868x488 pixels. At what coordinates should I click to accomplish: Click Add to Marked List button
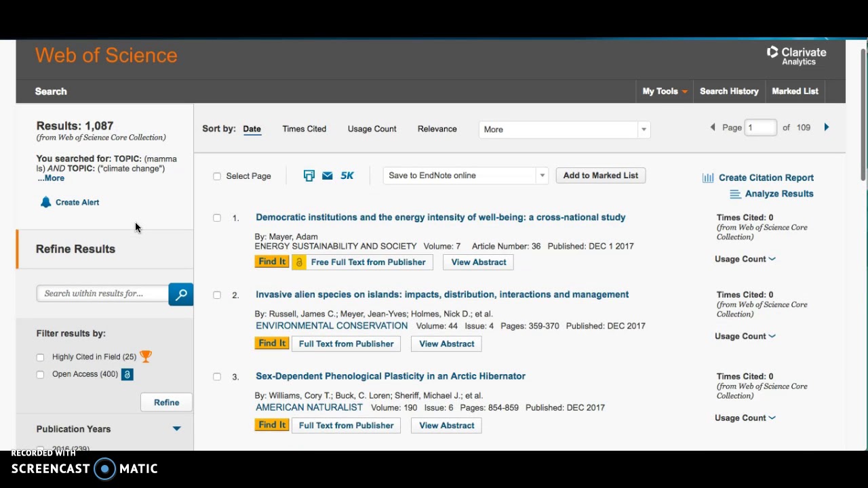coord(600,176)
